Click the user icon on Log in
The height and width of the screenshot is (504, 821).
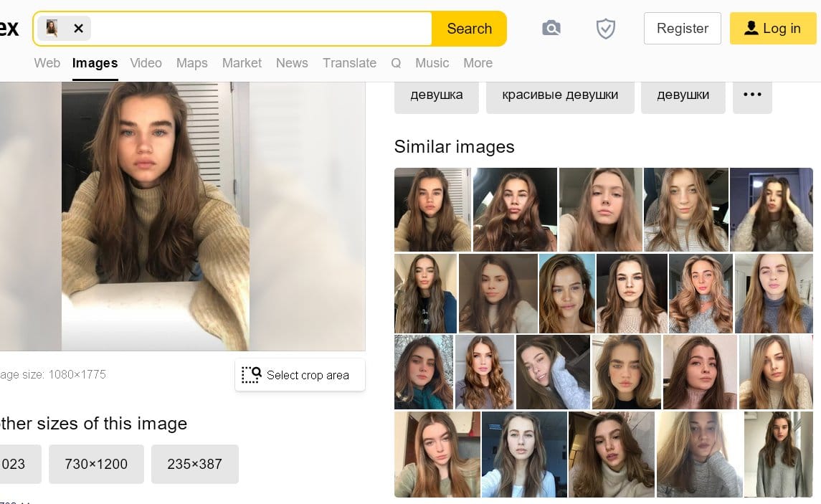click(751, 28)
